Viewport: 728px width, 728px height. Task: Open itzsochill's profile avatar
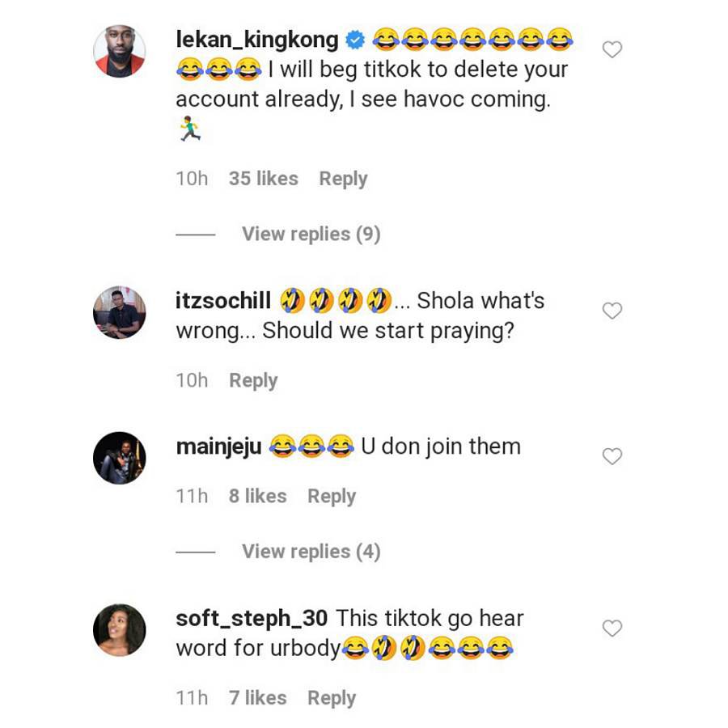coord(120,311)
